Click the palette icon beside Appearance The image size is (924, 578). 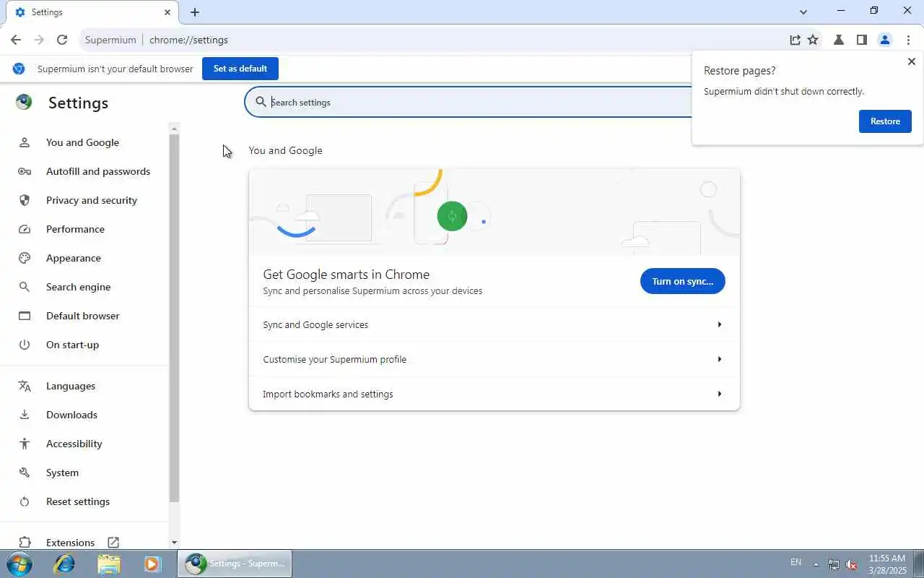(25, 258)
